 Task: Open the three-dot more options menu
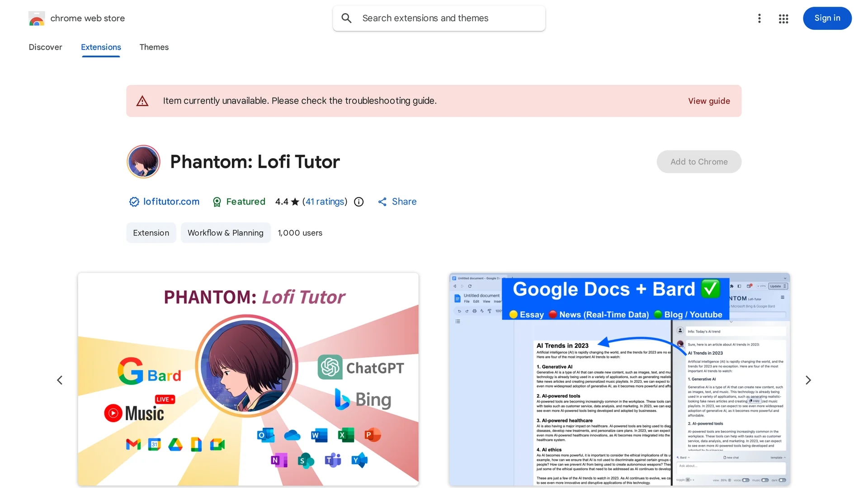(759, 18)
